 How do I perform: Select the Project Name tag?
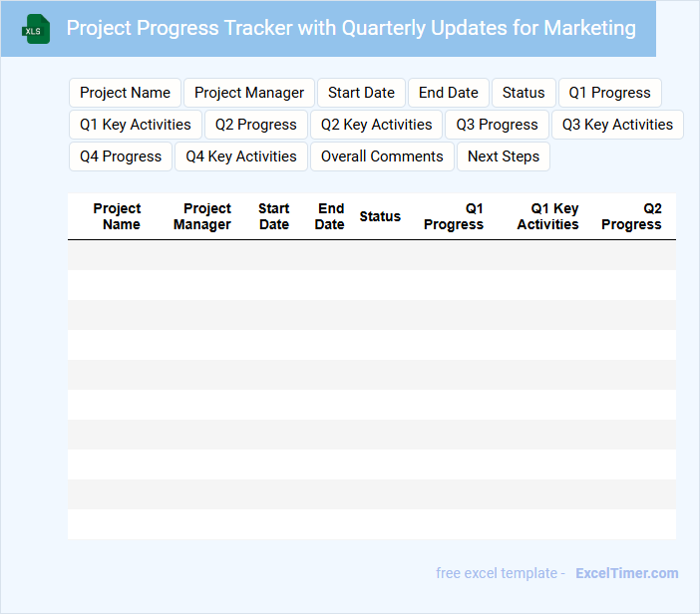(x=125, y=93)
